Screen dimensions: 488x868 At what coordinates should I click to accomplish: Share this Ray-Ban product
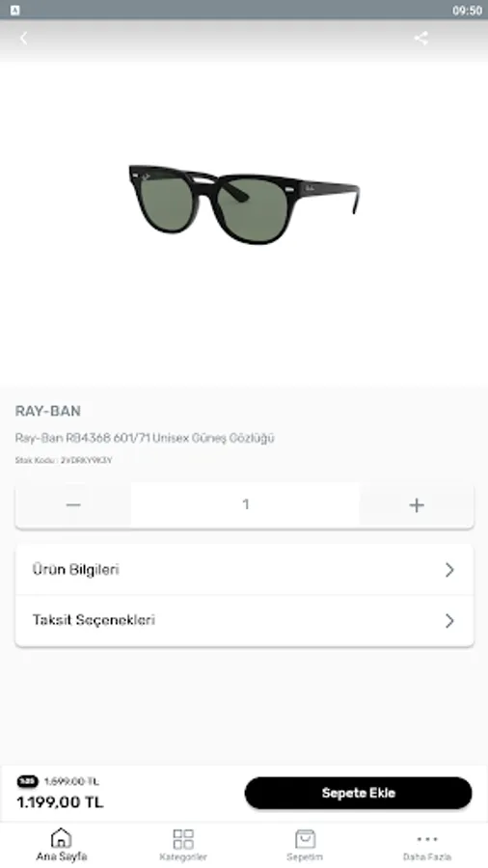(x=421, y=39)
